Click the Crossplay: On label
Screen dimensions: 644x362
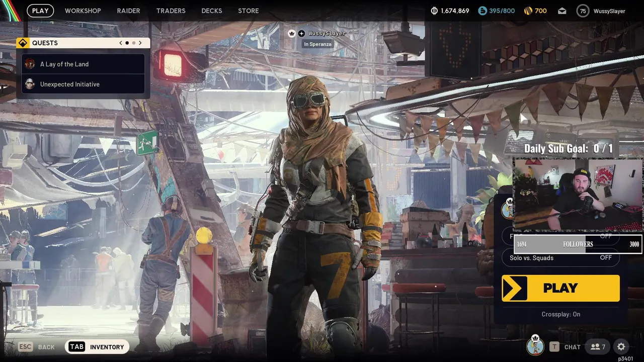tap(560, 314)
